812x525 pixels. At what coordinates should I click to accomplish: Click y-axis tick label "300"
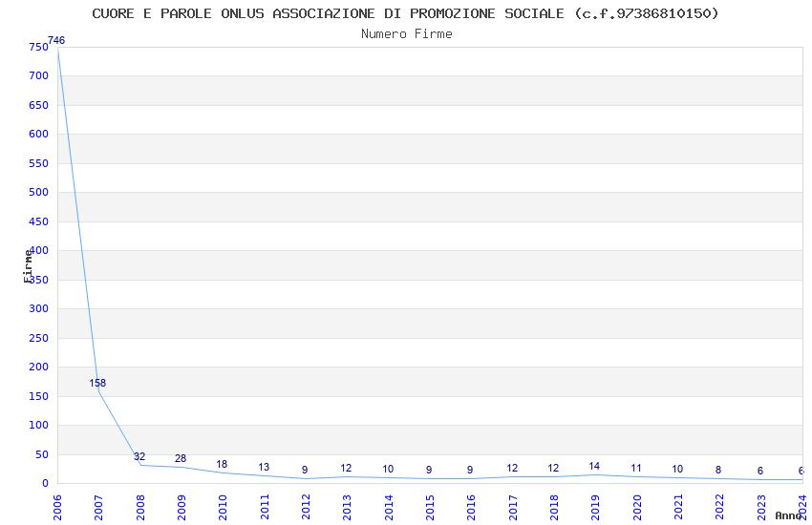[x=39, y=308]
